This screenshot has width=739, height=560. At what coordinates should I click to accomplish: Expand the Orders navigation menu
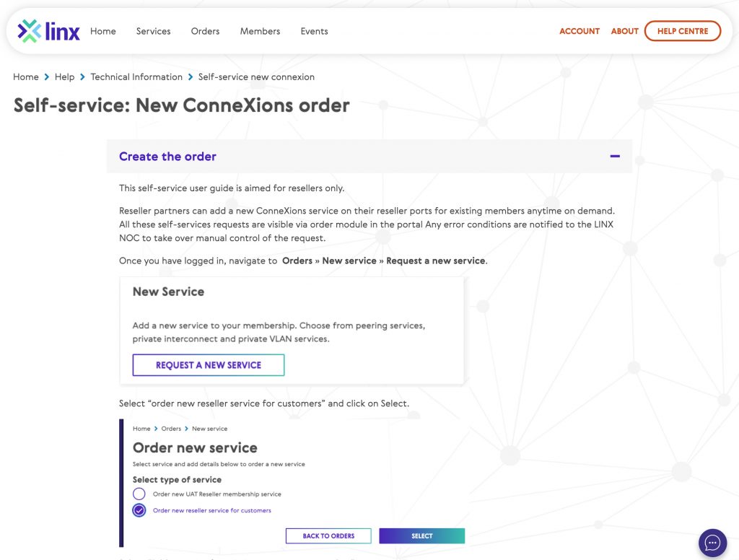[205, 31]
